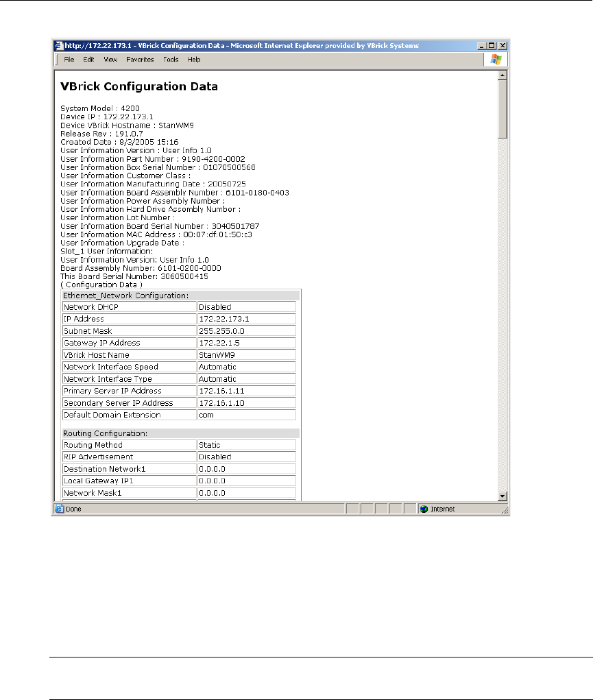Click the Network Interface Type Automatic value
The height and width of the screenshot is (700, 593).
pos(247,379)
